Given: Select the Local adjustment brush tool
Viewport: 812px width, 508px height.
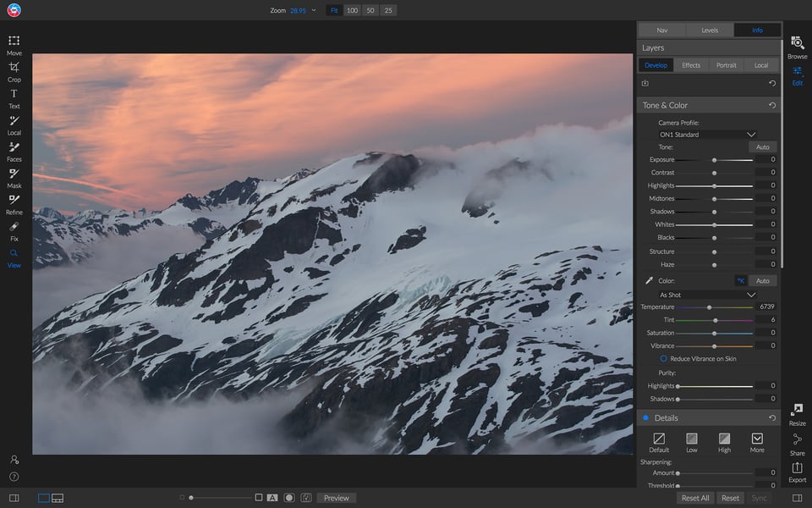Looking at the screenshot, I should [14, 125].
